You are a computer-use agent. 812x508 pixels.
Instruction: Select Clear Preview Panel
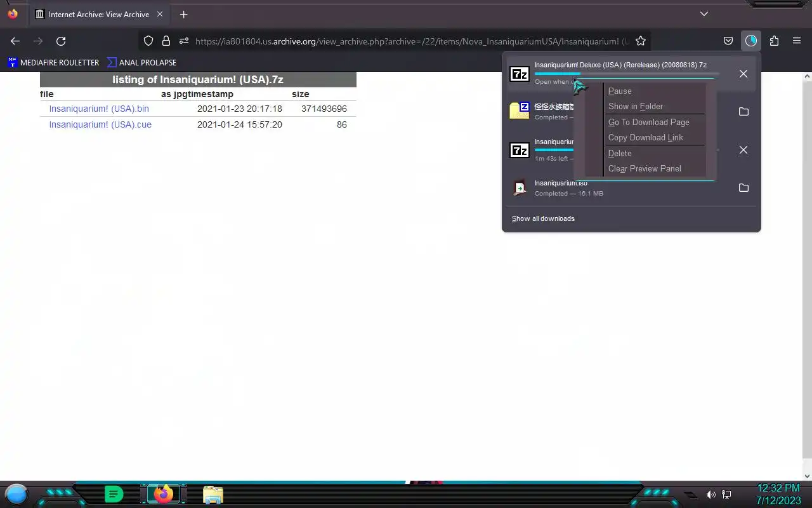pyautogui.click(x=655, y=168)
